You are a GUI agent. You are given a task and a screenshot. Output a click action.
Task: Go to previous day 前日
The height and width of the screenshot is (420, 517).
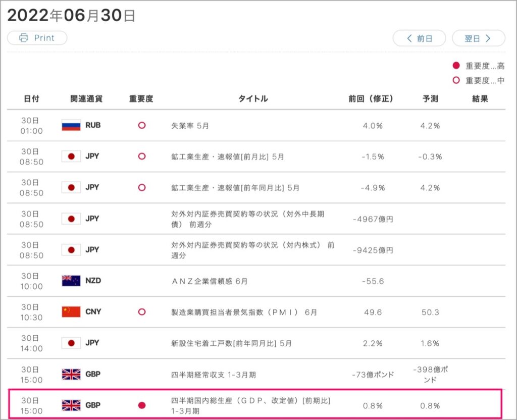coord(419,38)
